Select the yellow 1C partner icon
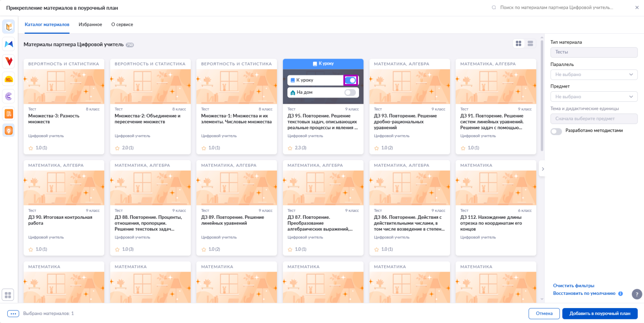 tap(8, 79)
